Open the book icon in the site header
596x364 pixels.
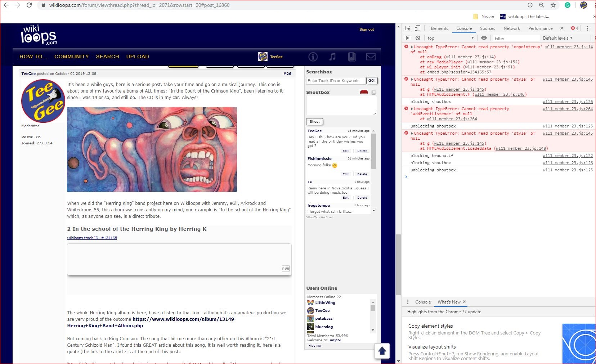pos(352,57)
